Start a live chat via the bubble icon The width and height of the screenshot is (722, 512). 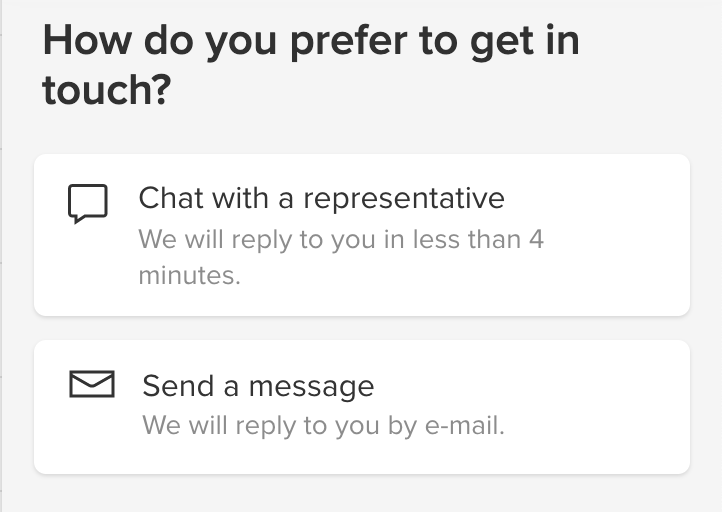[88, 204]
